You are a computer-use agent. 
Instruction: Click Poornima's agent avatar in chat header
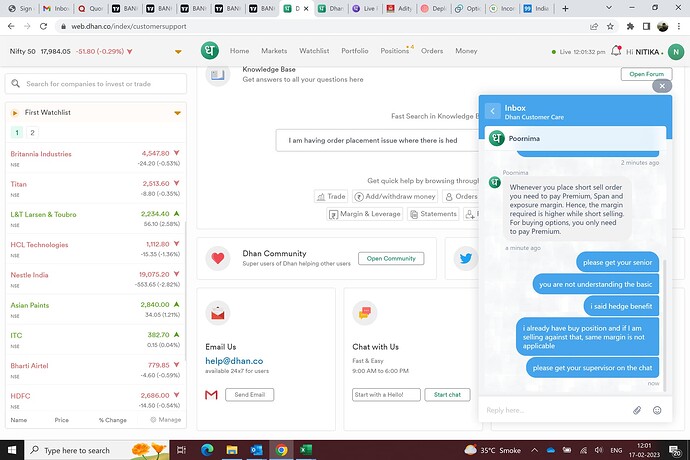496,138
